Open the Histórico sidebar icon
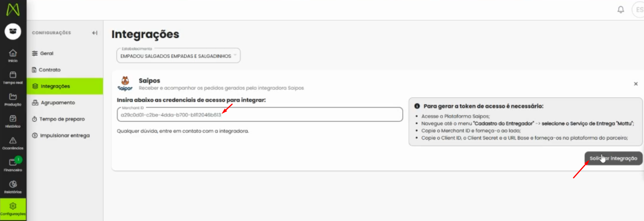 [13, 121]
